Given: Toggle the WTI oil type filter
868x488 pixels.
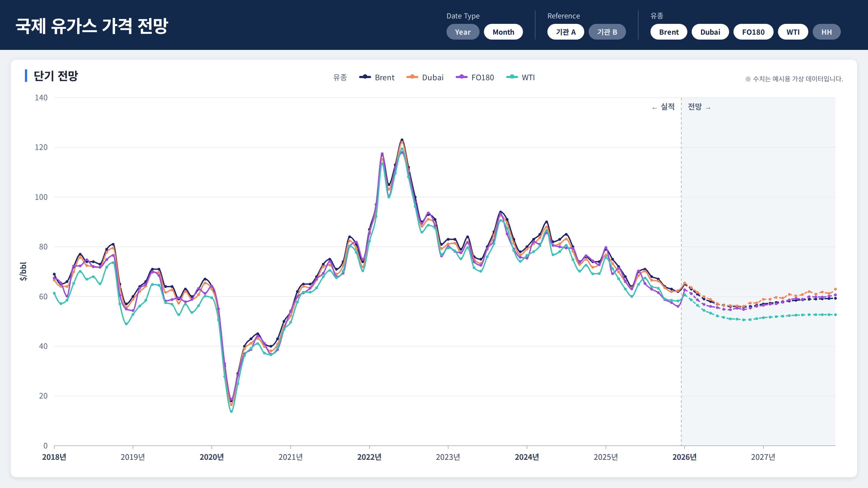Looking at the screenshot, I should (x=793, y=32).
